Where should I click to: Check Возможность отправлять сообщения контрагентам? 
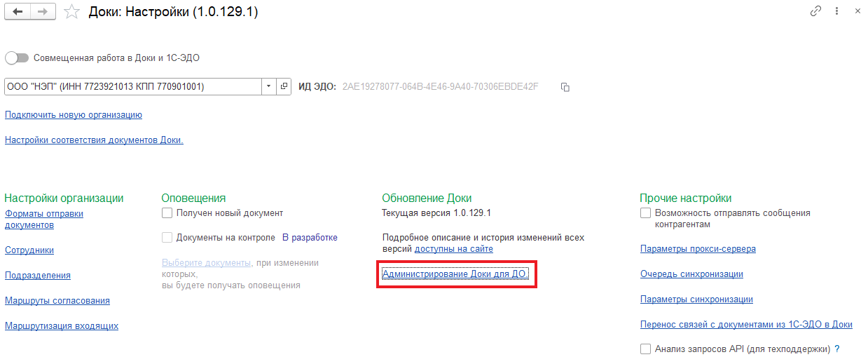point(645,213)
